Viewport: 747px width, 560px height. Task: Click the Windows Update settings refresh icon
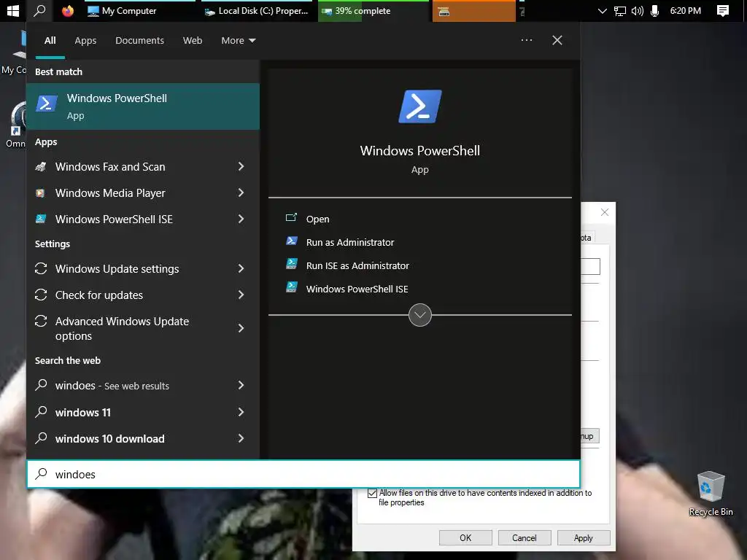(x=41, y=268)
